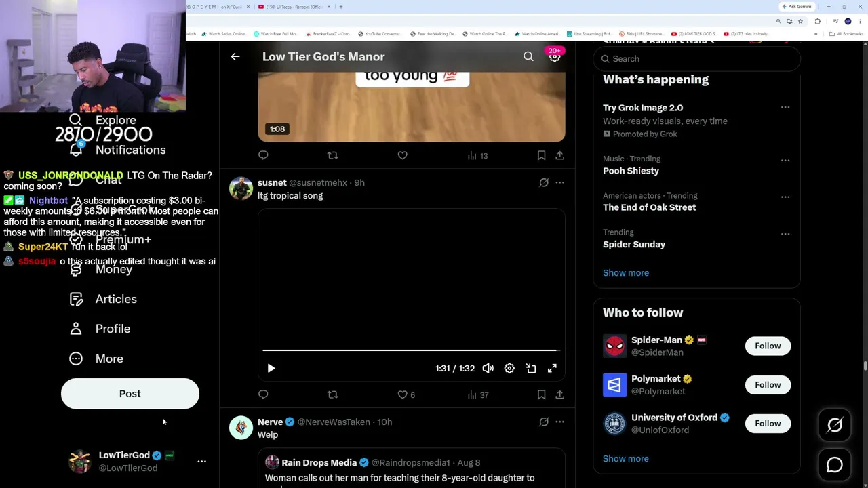Open Nerve's profile avatar

241,427
